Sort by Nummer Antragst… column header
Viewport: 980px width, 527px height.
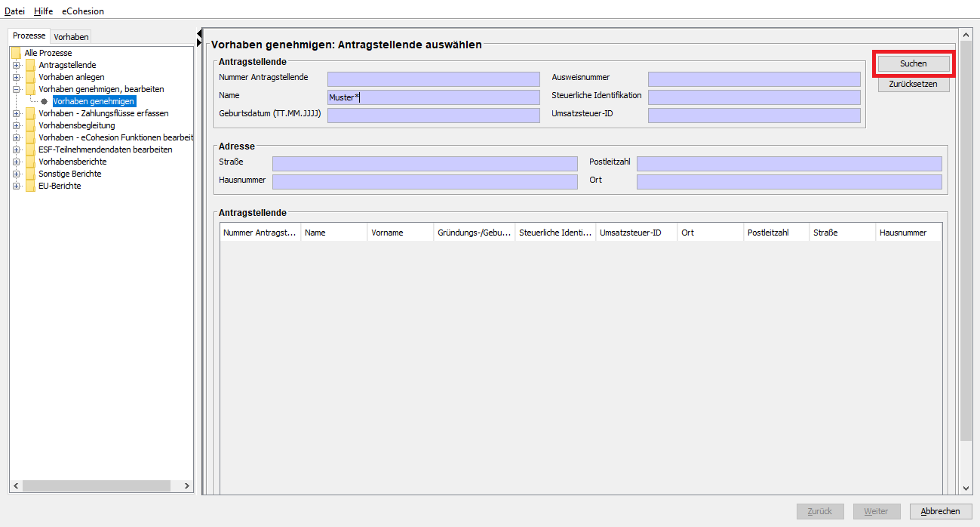[x=260, y=233]
